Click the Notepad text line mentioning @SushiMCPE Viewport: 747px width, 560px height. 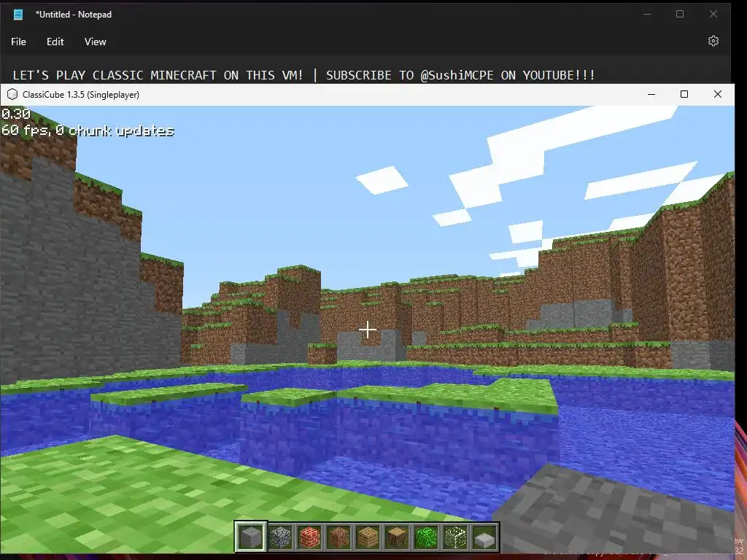tap(304, 75)
